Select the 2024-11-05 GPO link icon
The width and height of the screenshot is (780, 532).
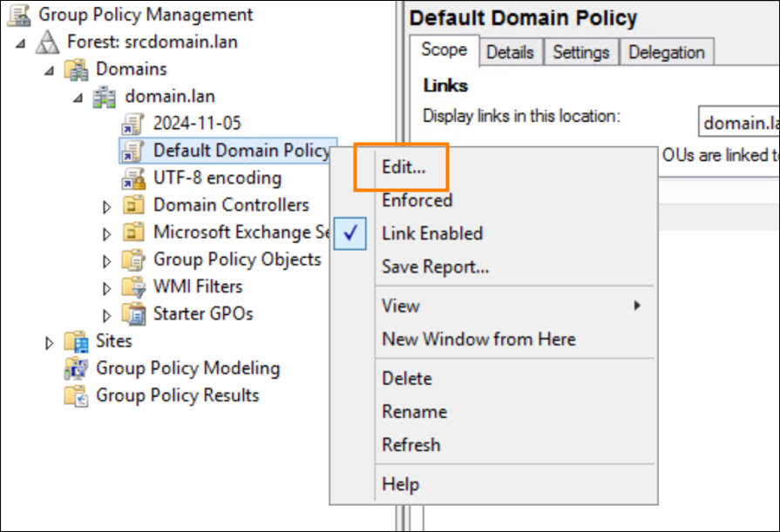(x=134, y=123)
